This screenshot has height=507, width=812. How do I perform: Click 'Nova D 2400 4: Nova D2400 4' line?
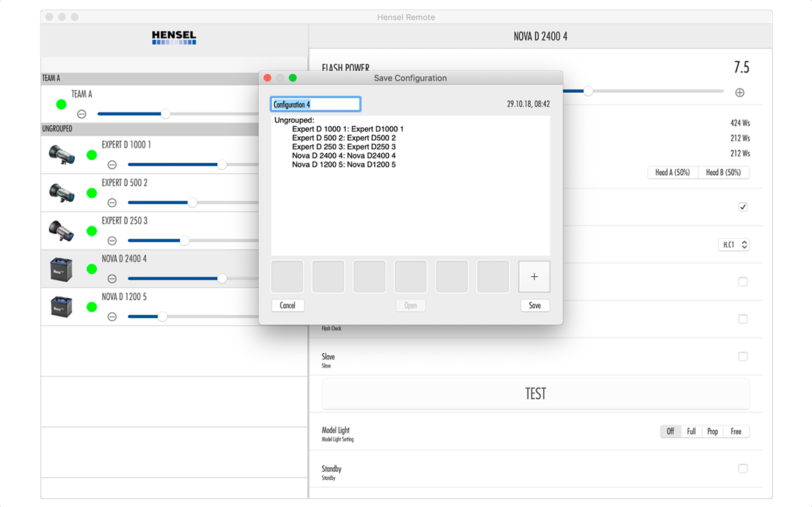[x=344, y=156]
